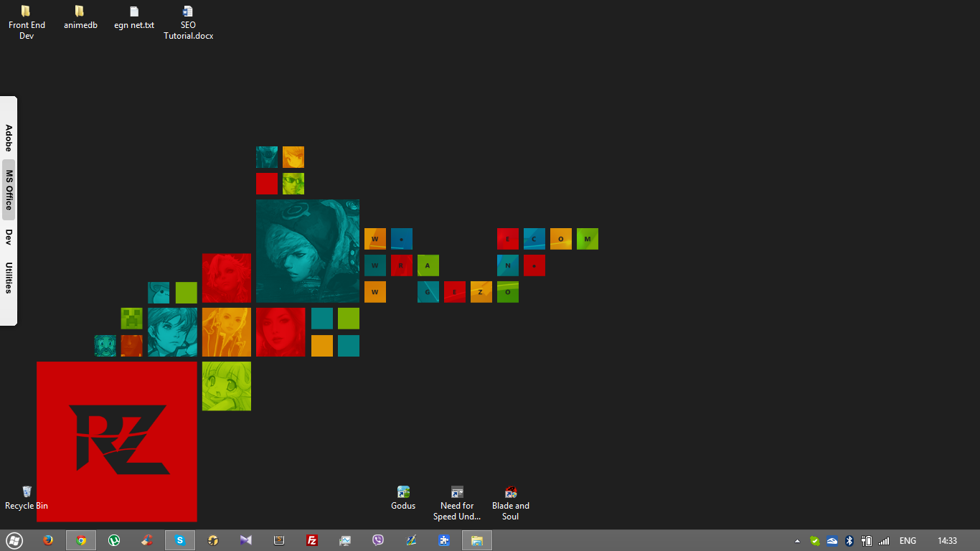Screen dimensions: 980x551
Task: Open the blue puzzle-piece taskbar icon
Action: coord(444,540)
